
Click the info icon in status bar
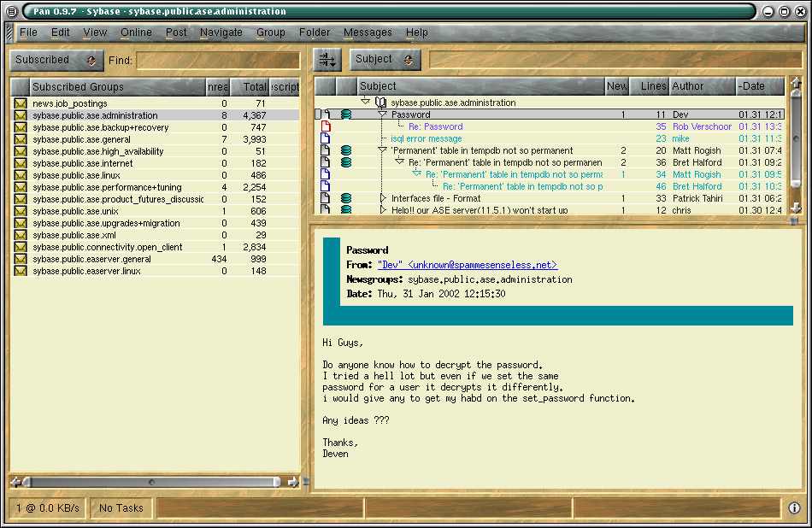coord(794,507)
